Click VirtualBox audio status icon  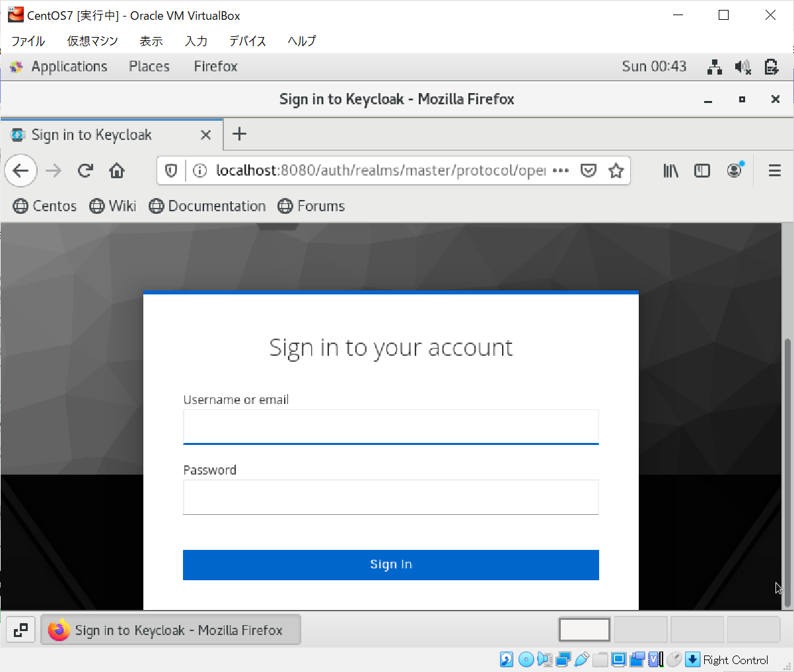point(544,659)
